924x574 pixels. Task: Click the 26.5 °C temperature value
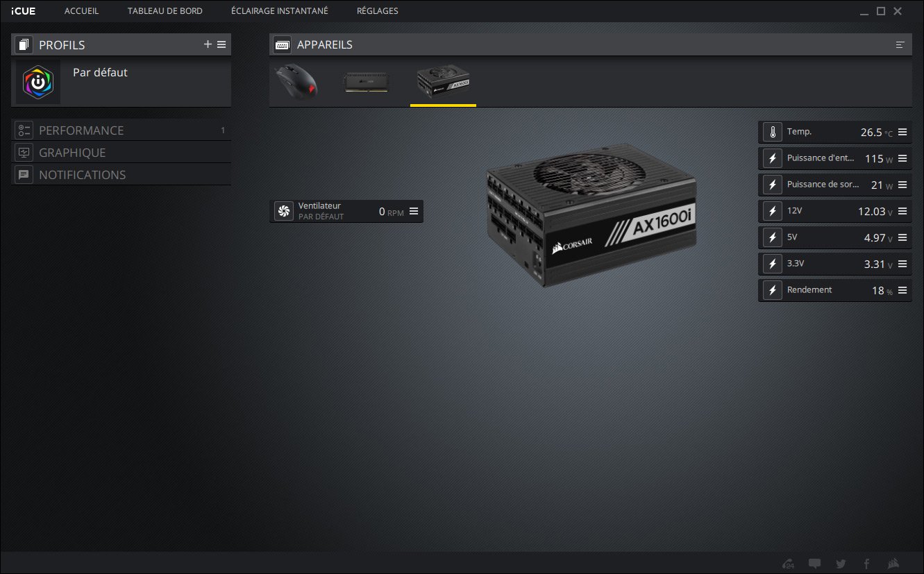coord(876,132)
